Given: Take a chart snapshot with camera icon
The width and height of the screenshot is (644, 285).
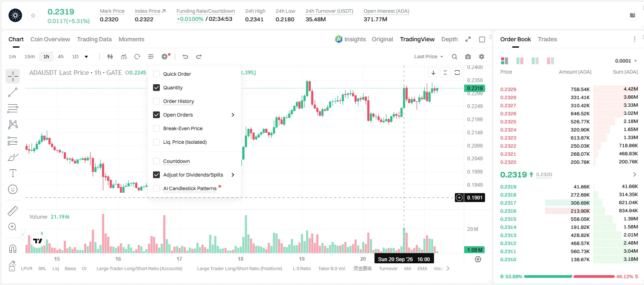Looking at the screenshot, I should pos(468,57).
